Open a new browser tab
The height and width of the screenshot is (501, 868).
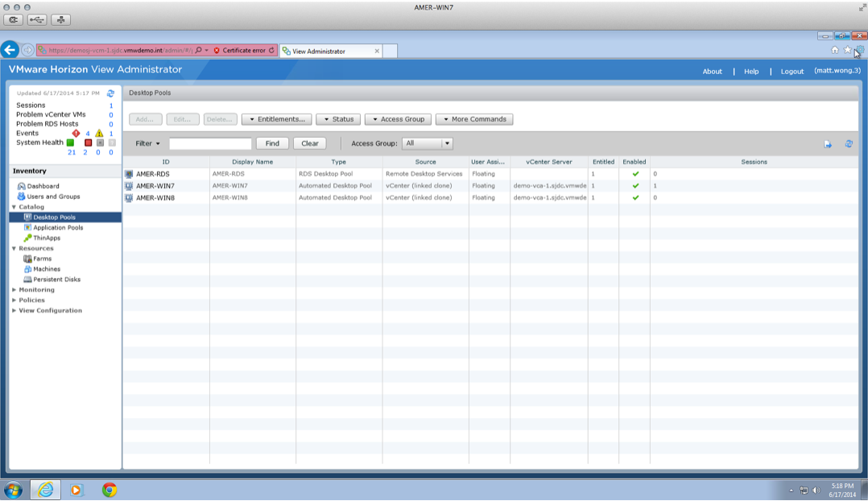tap(390, 51)
